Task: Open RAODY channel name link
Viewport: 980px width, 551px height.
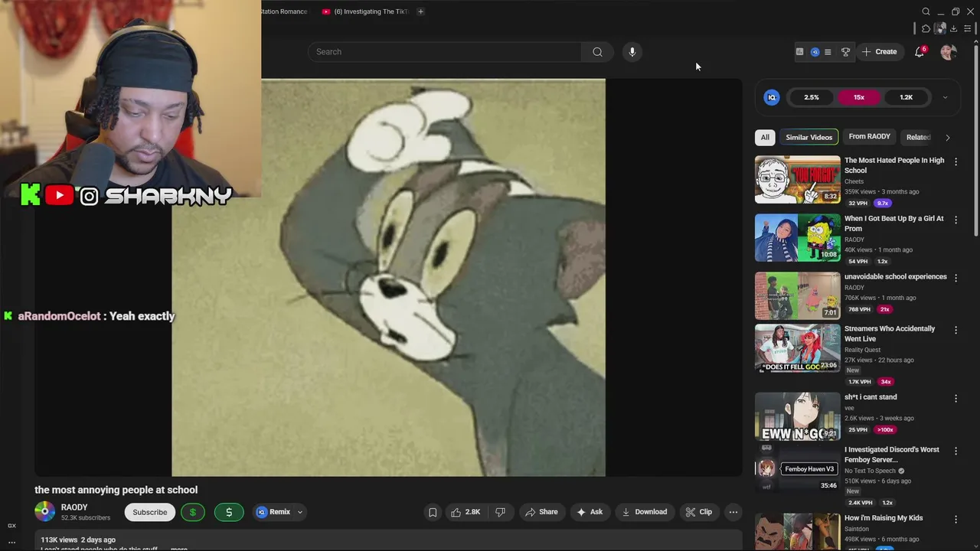Action: tap(74, 507)
